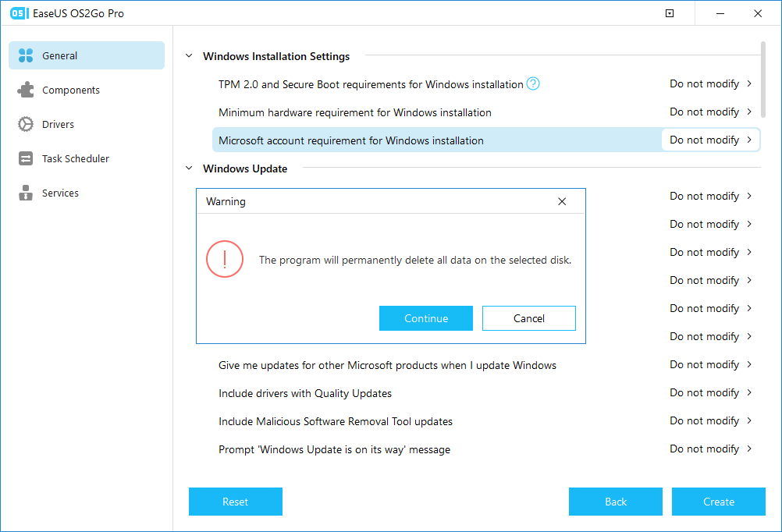The width and height of the screenshot is (782, 532).
Task: Collapse Windows Installation Settings group
Action: (x=189, y=56)
